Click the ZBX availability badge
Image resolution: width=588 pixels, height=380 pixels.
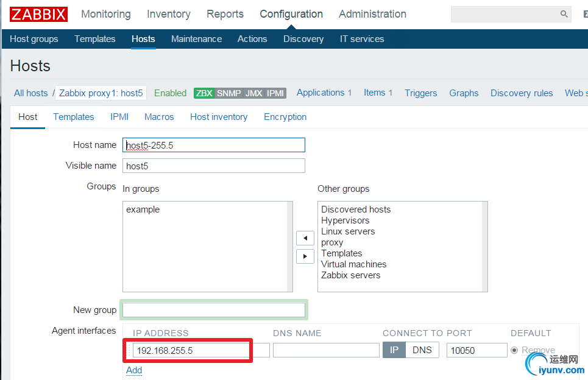204,93
